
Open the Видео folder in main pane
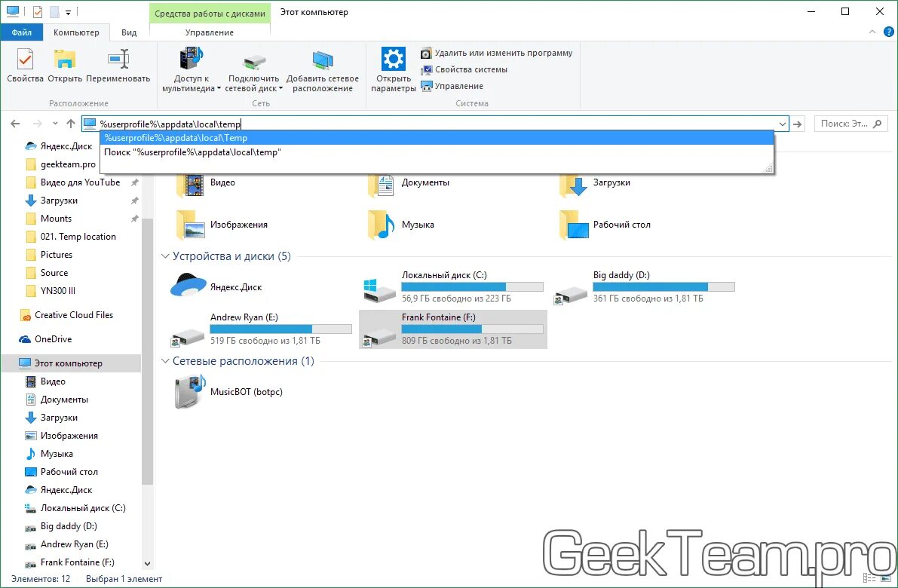(206, 184)
